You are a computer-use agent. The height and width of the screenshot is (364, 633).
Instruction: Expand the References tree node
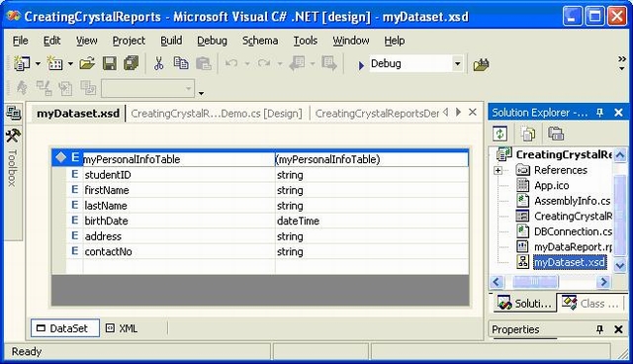click(497, 171)
